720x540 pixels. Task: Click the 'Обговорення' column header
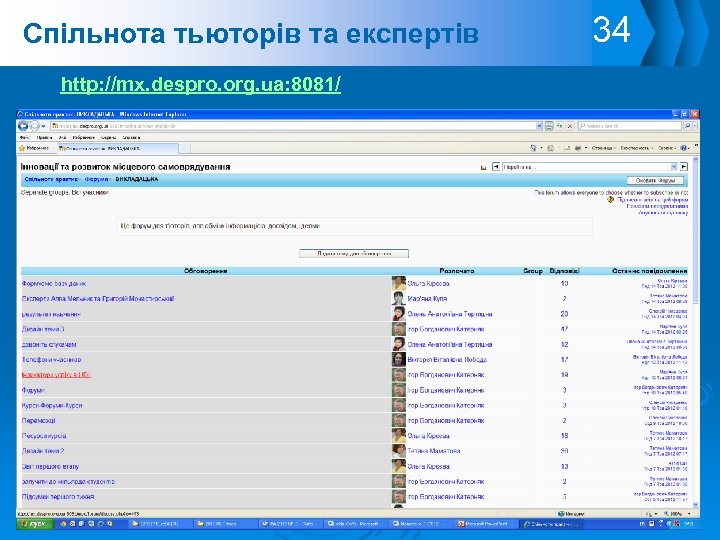pos(206,271)
